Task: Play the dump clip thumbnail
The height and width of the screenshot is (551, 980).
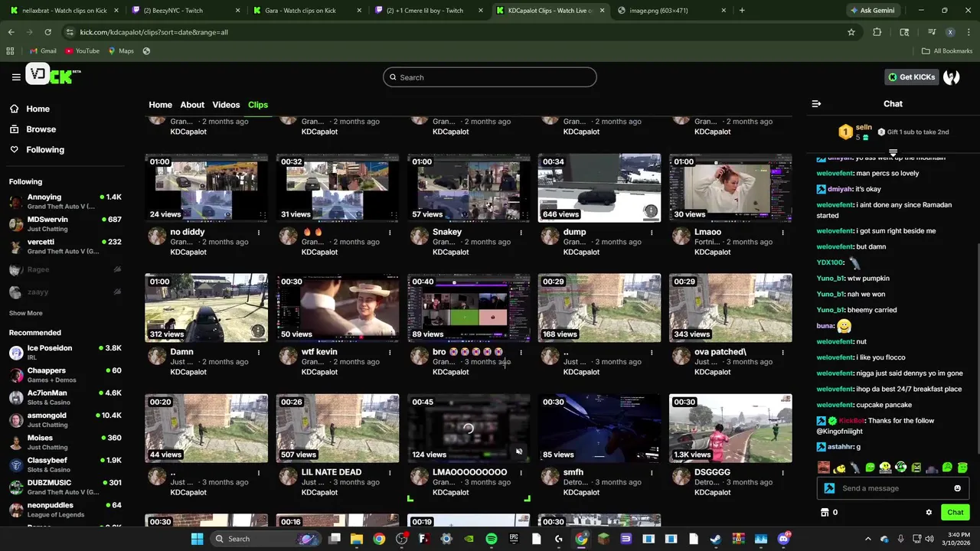Action: 599,188
